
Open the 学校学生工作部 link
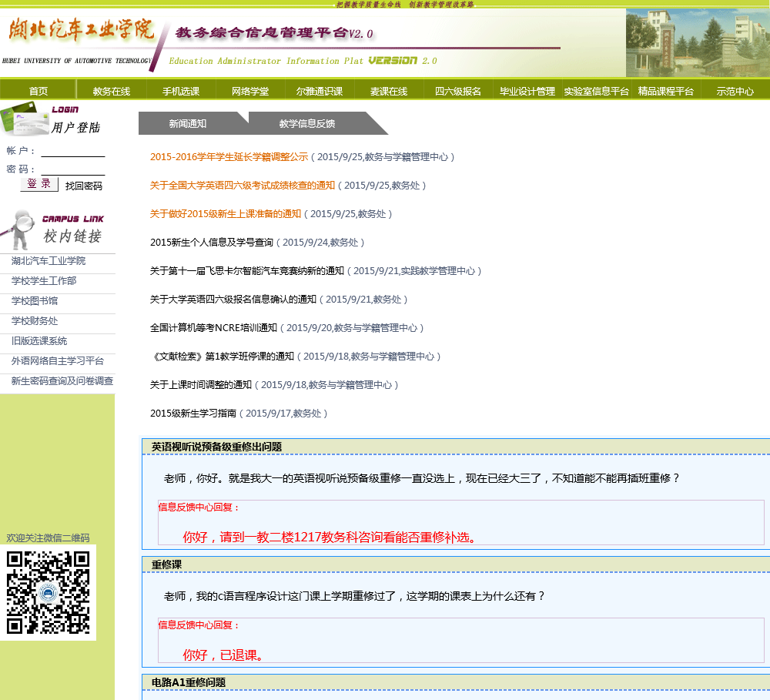[x=44, y=281]
